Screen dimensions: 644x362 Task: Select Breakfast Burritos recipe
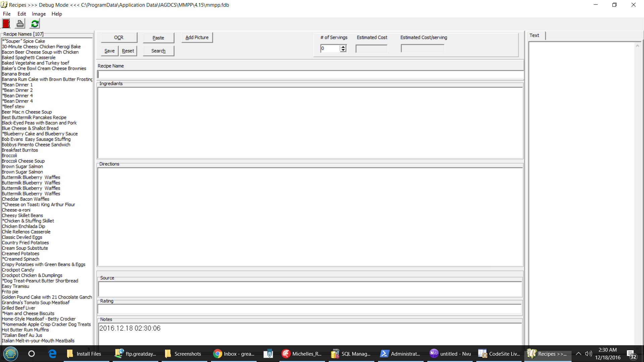coord(20,150)
